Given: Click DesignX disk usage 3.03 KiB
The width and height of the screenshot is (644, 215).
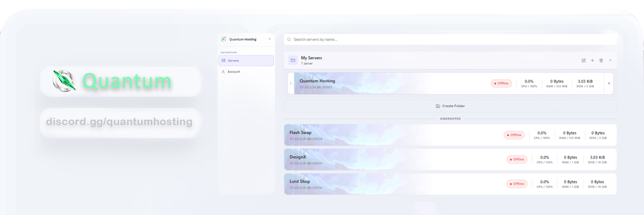Looking at the screenshot, I should pos(597,157).
